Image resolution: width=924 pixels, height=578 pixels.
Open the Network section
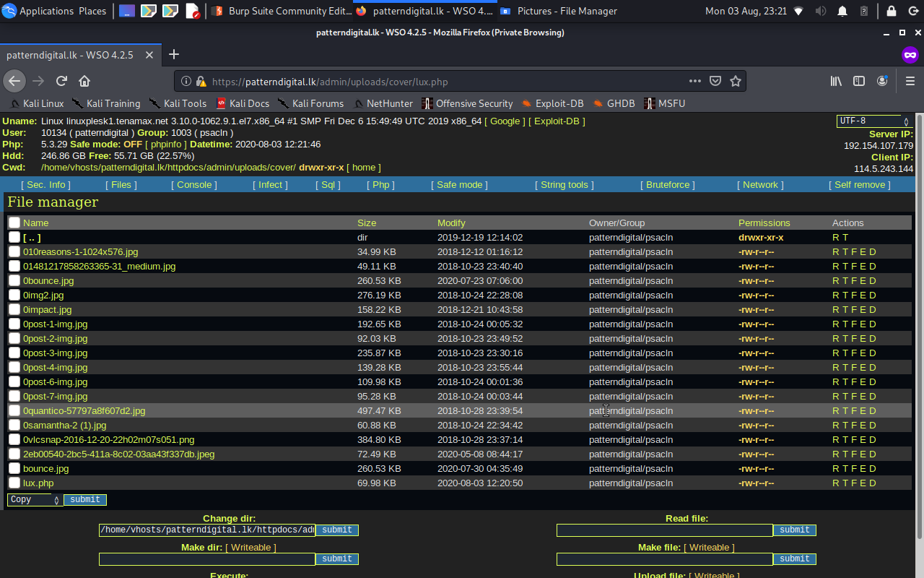[761, 184]
